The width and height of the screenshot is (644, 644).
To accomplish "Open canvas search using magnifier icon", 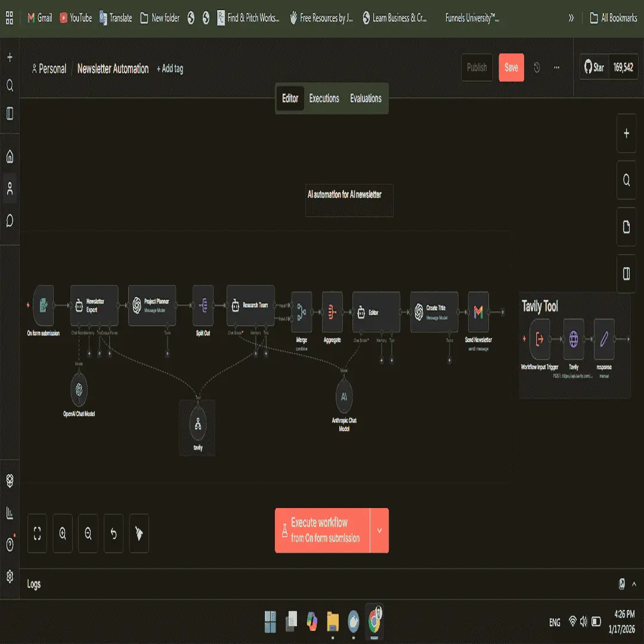I will 626,180.
